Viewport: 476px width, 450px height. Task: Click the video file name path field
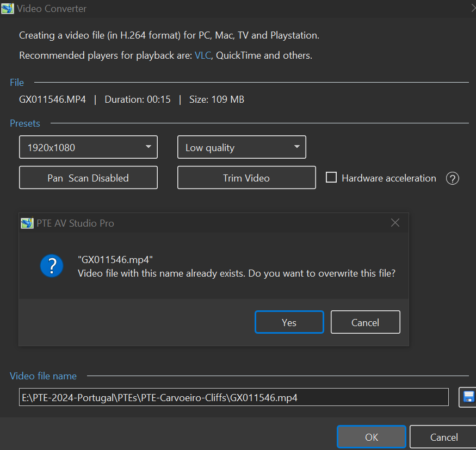pos(234,397)
